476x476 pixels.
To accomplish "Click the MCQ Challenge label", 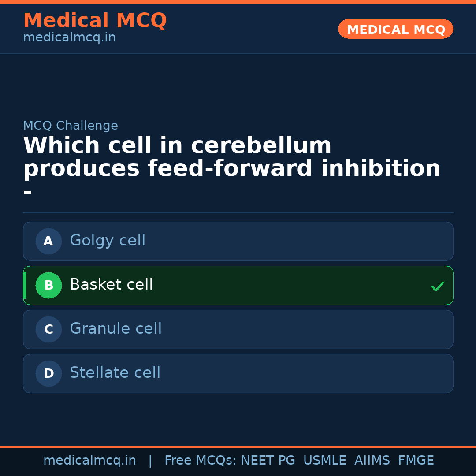I will [x=71, y=126].
